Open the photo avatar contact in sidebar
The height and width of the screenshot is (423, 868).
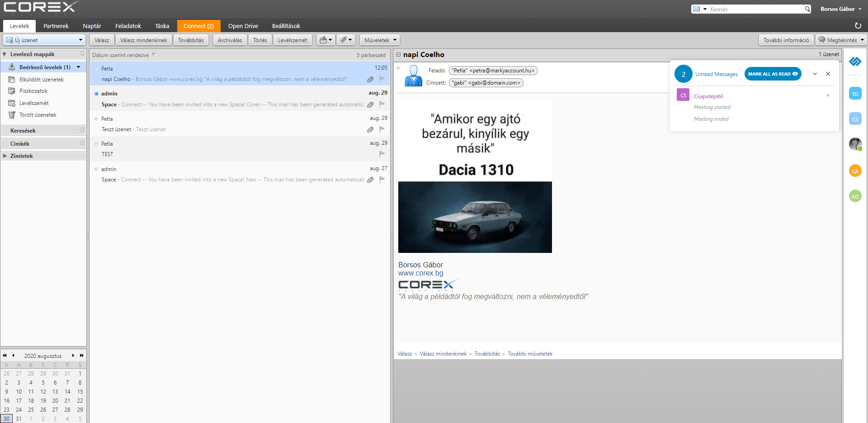click(855, 144)
